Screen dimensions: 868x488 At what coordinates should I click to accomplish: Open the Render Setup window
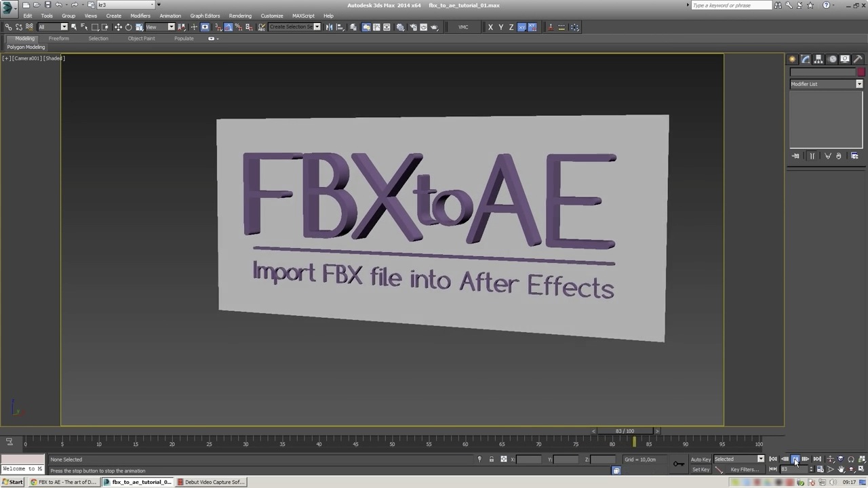click(413, 27)
